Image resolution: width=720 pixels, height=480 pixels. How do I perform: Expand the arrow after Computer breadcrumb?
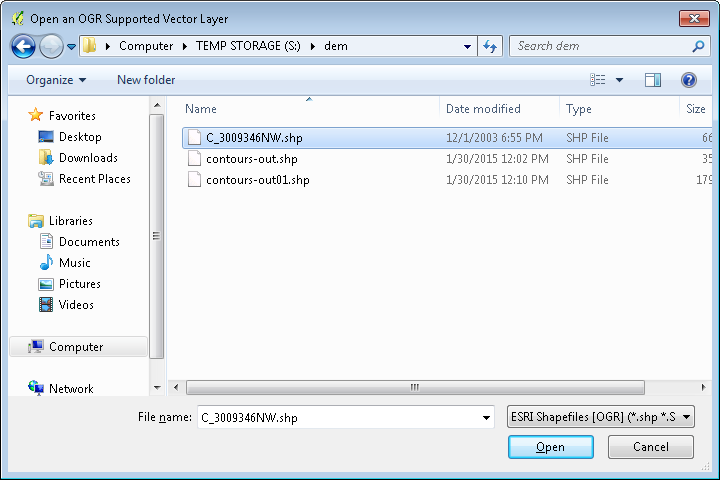coord(185,46)
